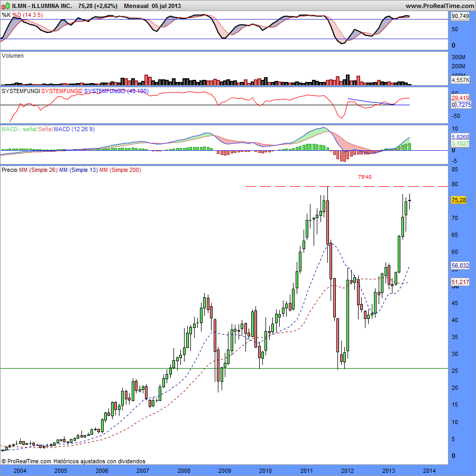Click the '2008' year on time axis
This screenshot has width=476, height=476.
pos(184,471)
